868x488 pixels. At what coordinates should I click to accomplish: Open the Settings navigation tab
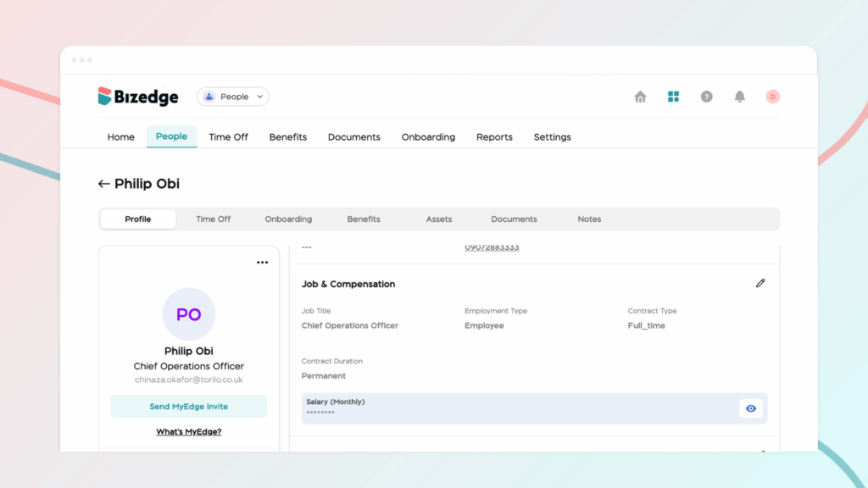(x=552, y=137)
